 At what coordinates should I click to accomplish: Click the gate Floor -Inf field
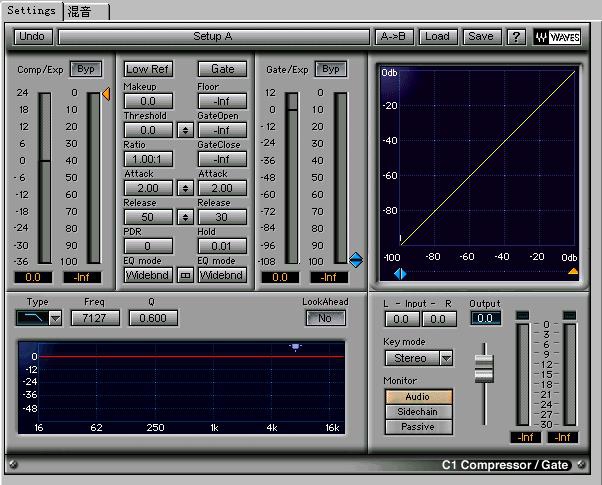(222, 101)
